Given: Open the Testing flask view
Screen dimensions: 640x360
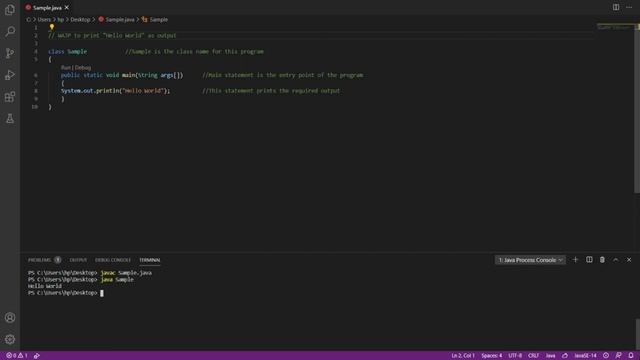Looking at the screenshot, I should (10, 118).
